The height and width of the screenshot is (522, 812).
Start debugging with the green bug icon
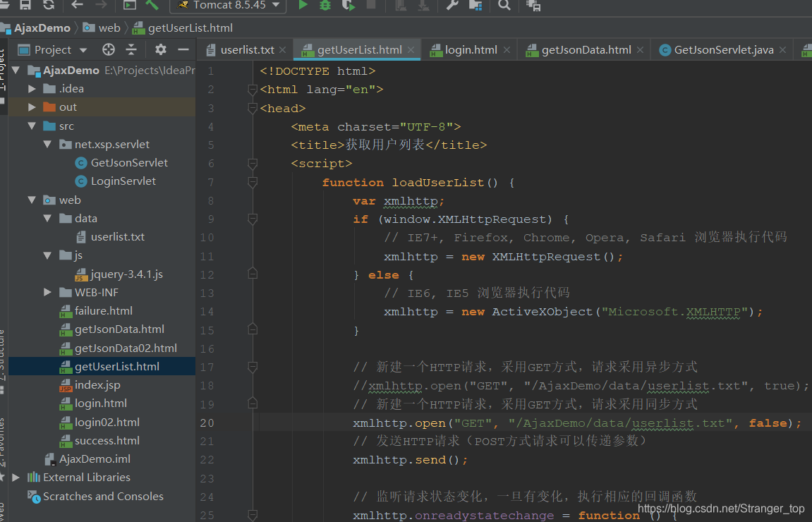(x=325, y=5)
